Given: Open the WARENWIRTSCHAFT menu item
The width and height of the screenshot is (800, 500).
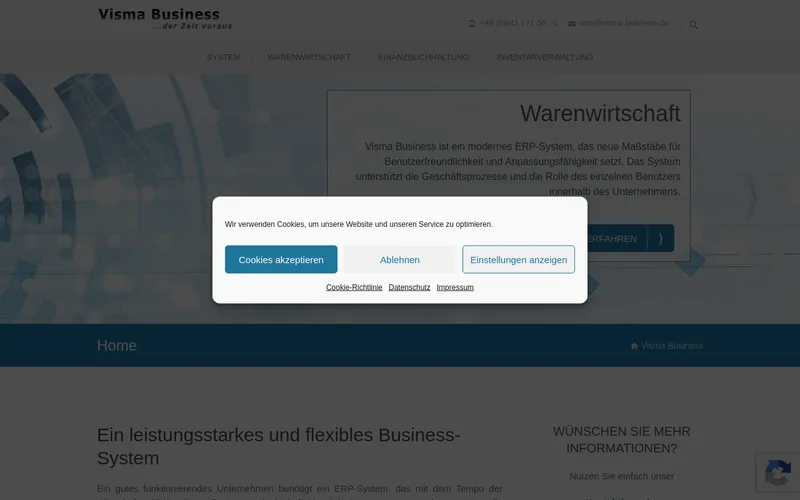Looking at the screenshot, I should coord(309,57).
